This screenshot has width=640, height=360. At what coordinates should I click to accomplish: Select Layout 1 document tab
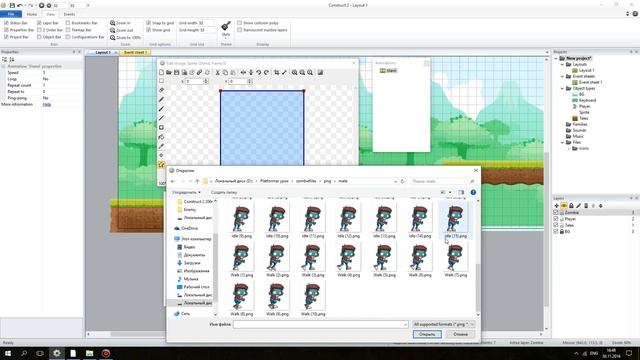103,52
